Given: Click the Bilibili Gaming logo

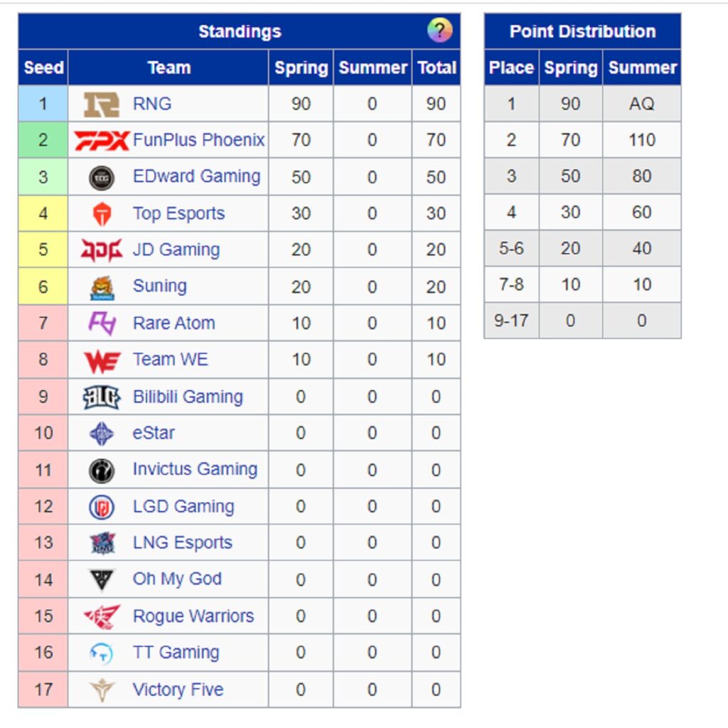Looking at the screenshot, I should coord(102,397).
